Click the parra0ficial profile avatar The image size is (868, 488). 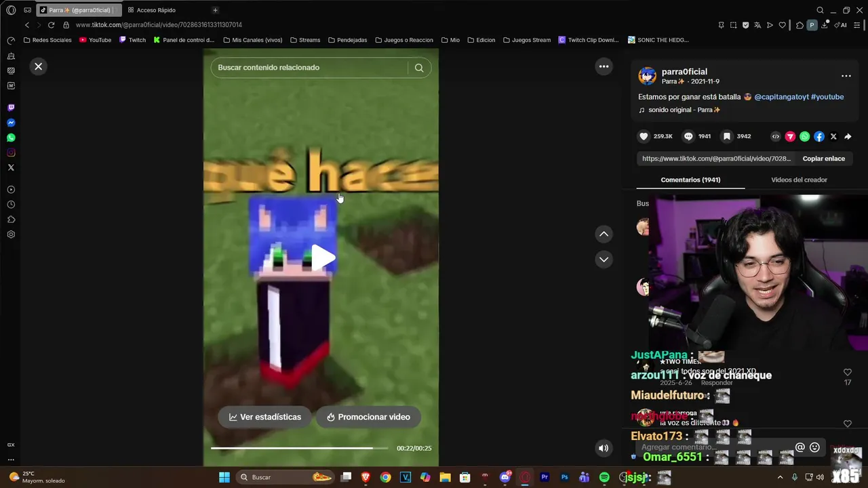pyautogui.click(x=648, y=76)
